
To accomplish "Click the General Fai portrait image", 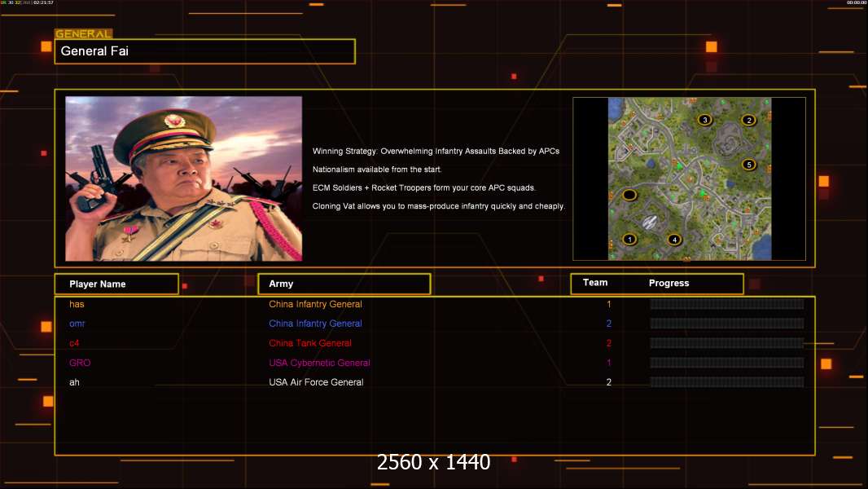I will point(184,178).
